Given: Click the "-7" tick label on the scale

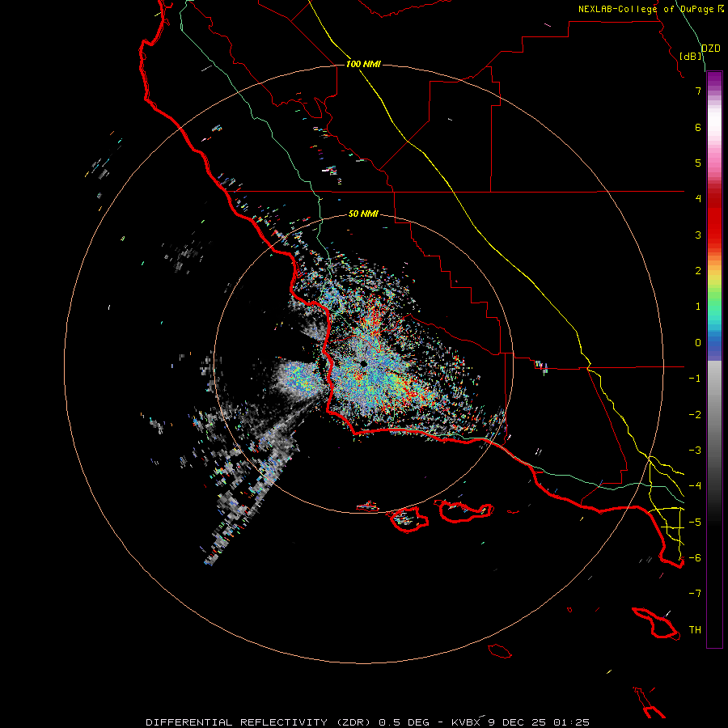Looking at the screenshot, I should (x=695, y=594).
